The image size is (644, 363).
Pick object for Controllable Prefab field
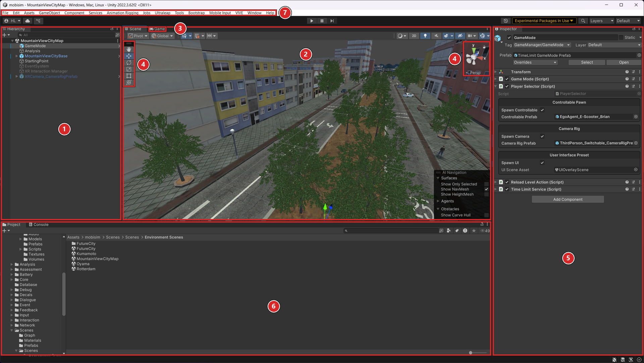pyautogui.click(x=636, y=117)
